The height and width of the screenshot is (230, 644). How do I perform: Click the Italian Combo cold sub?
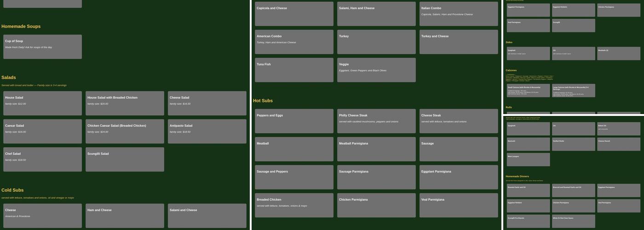click(x=459, y=14)
